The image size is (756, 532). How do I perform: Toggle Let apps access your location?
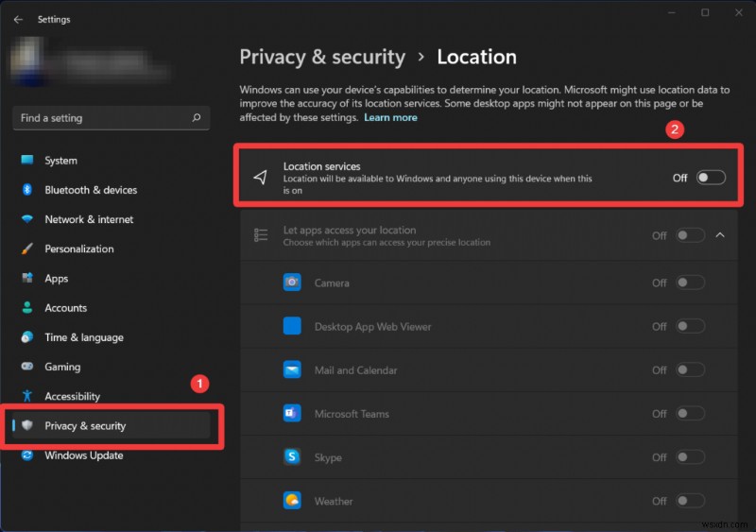690,235
